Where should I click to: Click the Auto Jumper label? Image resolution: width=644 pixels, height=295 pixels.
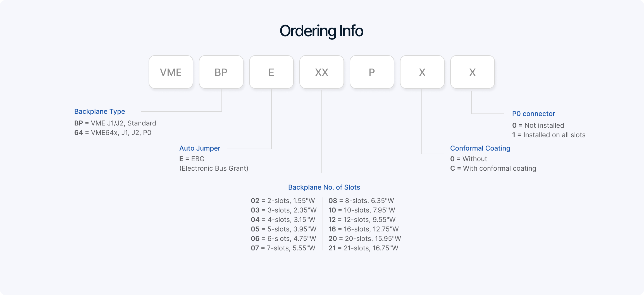tap(200, 148)
